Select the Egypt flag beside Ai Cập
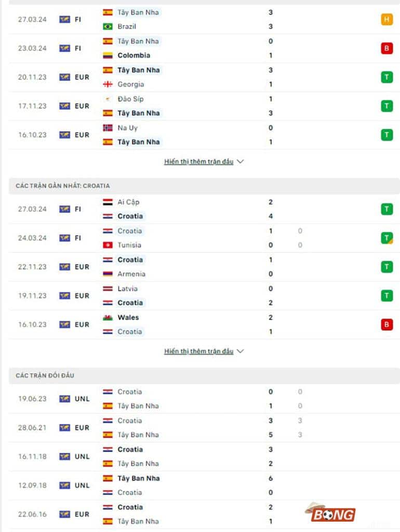This screenshot has width=400, height=532. coord(106,202)
